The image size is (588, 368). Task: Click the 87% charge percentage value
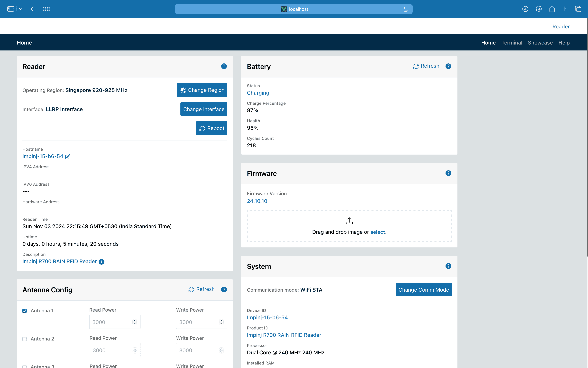253,110
